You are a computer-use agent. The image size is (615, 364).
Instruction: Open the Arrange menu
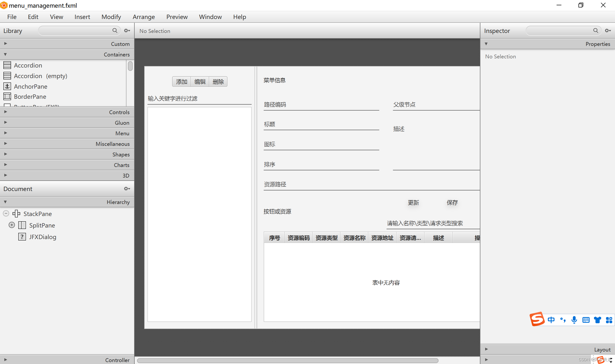144,17
